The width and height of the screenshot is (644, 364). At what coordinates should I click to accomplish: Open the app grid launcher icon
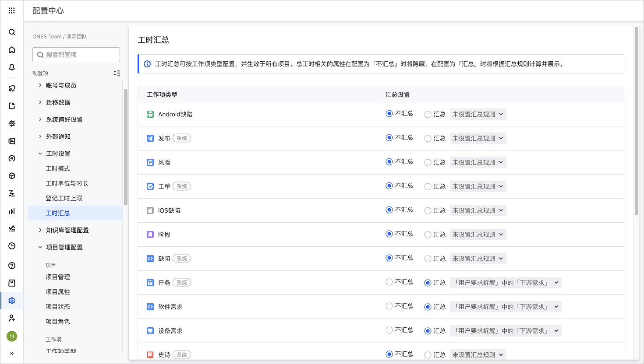click(12, 10)
